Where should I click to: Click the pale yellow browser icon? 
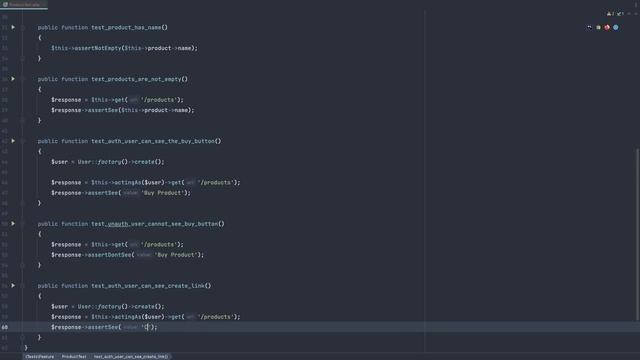(x=598, y=27)
